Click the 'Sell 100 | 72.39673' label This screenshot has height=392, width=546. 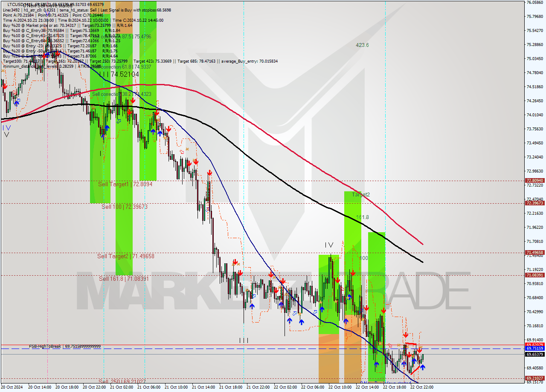pyautogui.click(x=125, y=207)
